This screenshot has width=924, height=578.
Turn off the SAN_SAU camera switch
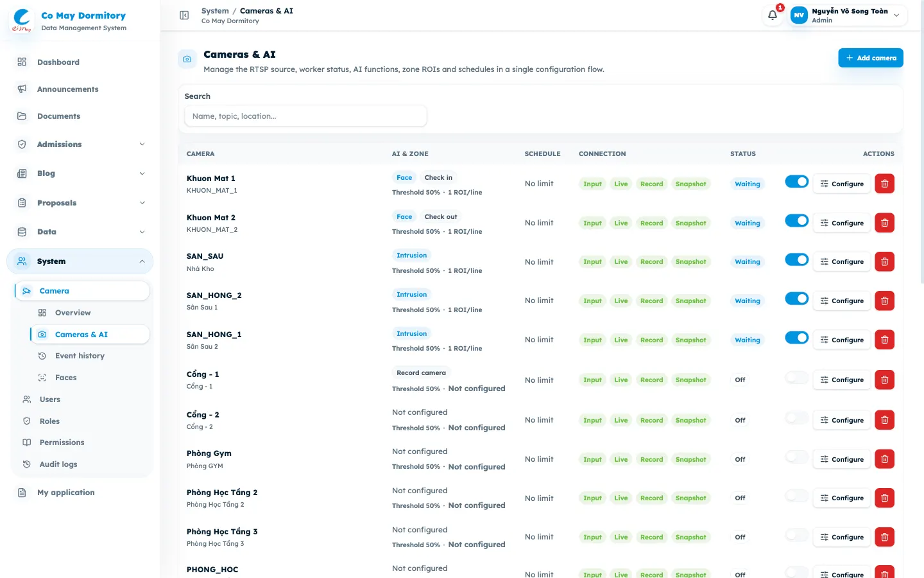pos(796,259)
